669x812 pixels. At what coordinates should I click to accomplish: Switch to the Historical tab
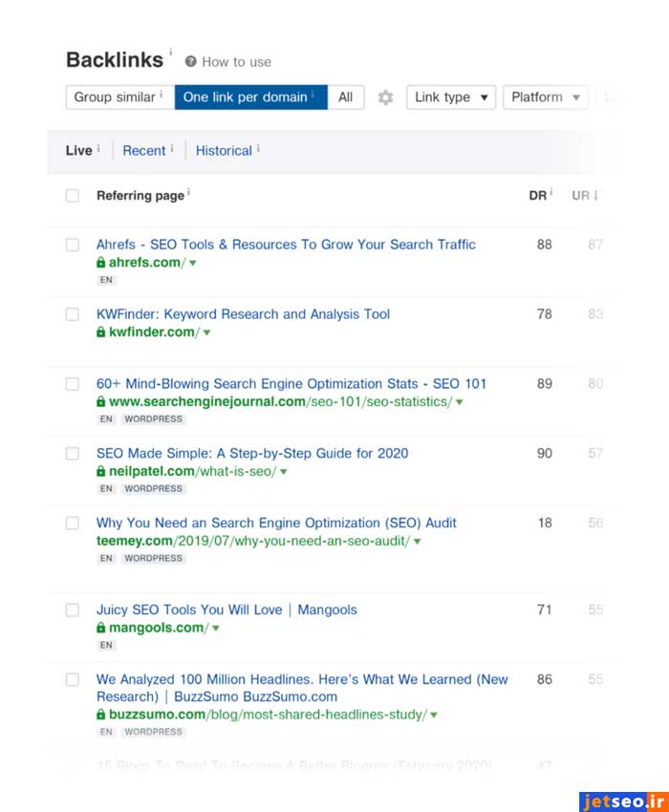(224, 150)
